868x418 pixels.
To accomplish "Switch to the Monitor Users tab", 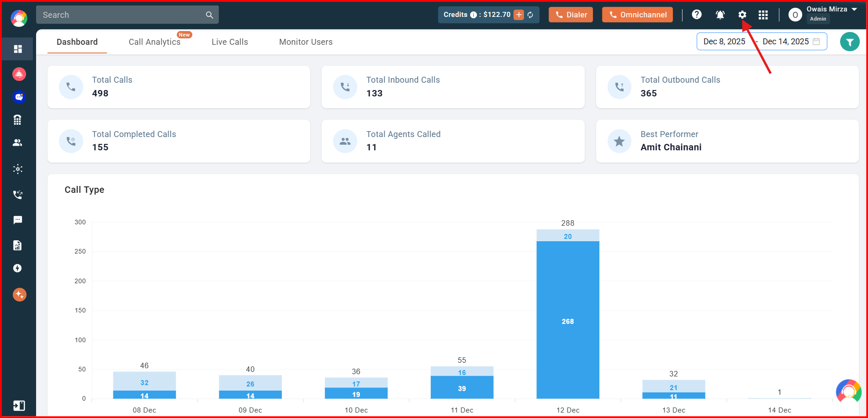I will click(306, 42).
